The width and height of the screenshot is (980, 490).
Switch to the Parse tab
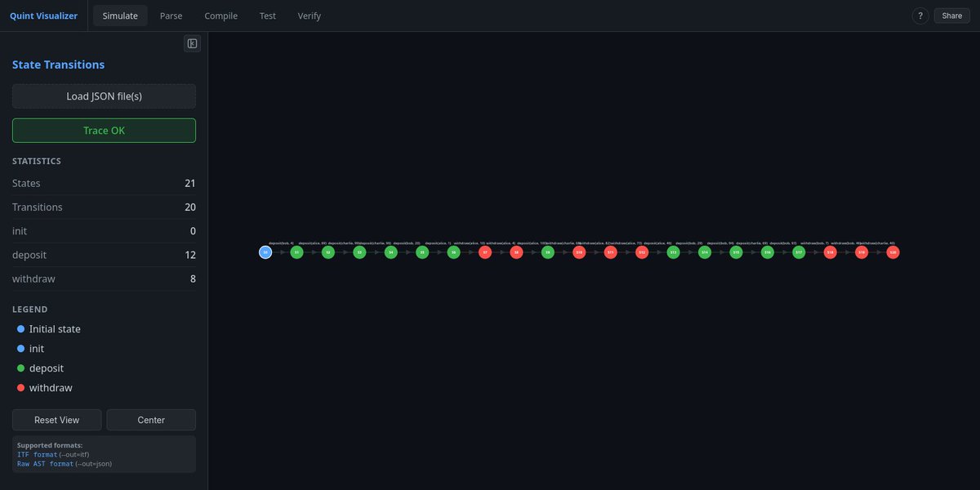[171, 16]
